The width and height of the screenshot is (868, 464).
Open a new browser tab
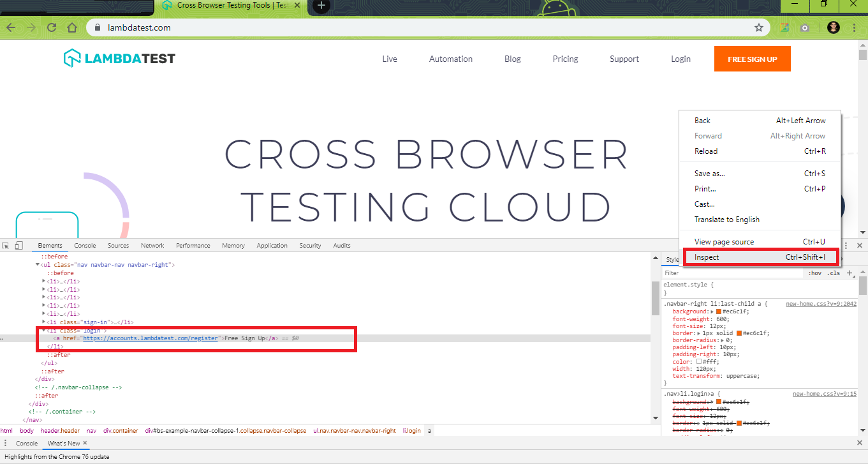321,6
